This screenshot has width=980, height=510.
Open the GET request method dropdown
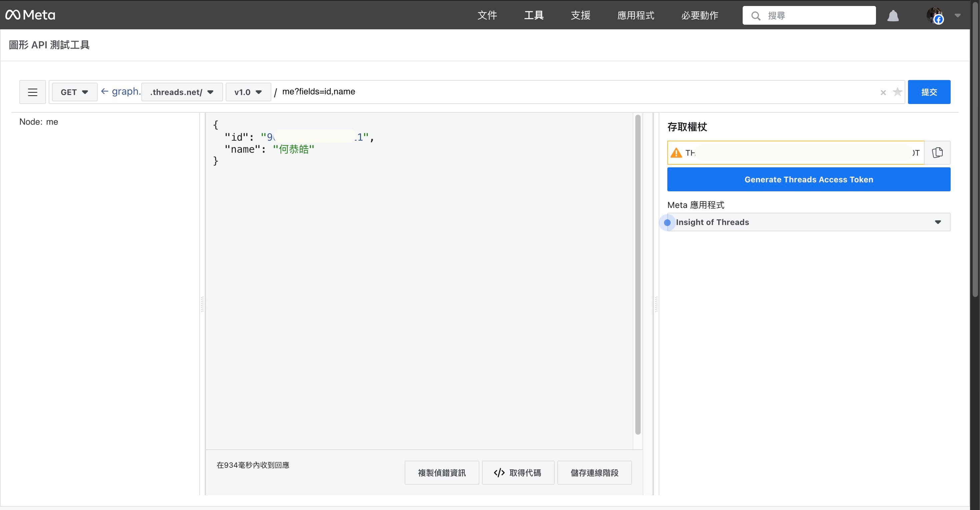tap(74, 92)
